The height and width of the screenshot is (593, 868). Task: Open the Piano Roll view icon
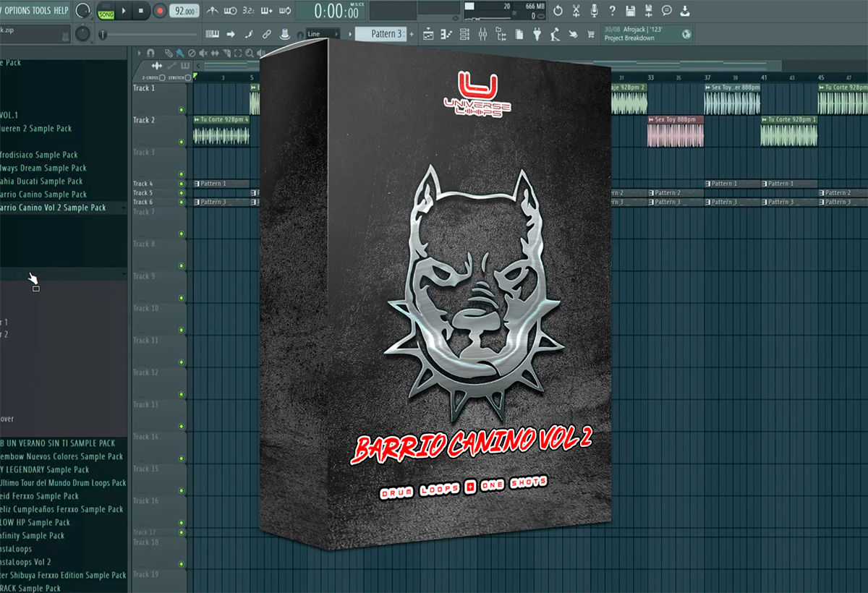click(447, 34)
